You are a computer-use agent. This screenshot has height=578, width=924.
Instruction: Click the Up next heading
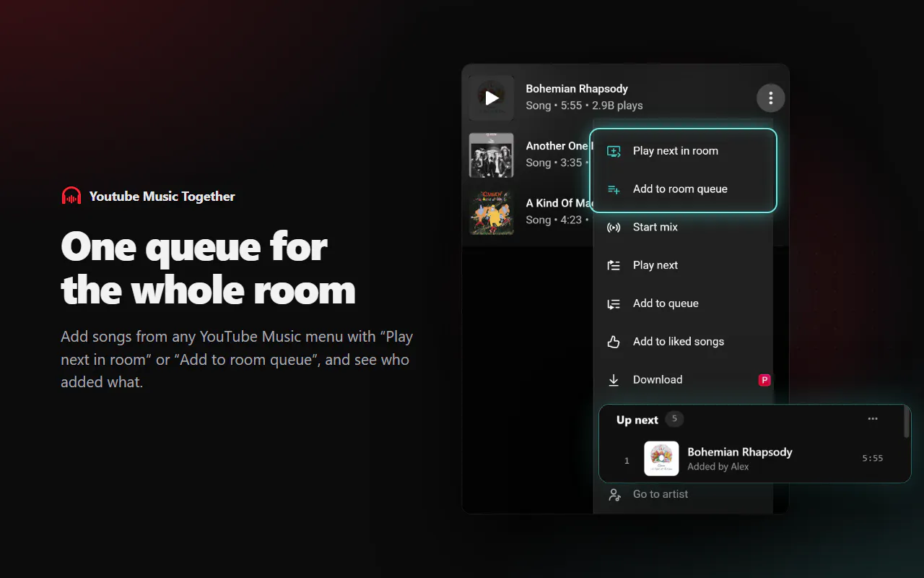coord(637,420)
